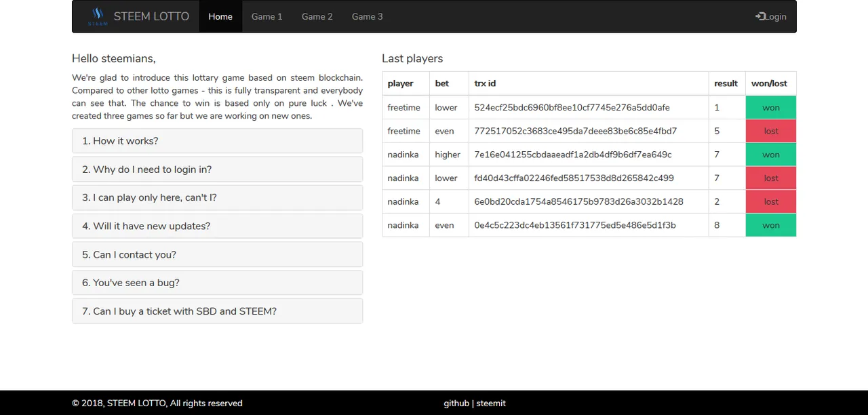Screen dimensions: 868x415
Task: Open the STEEM LOTTO brand link
Action: (151, 16)
